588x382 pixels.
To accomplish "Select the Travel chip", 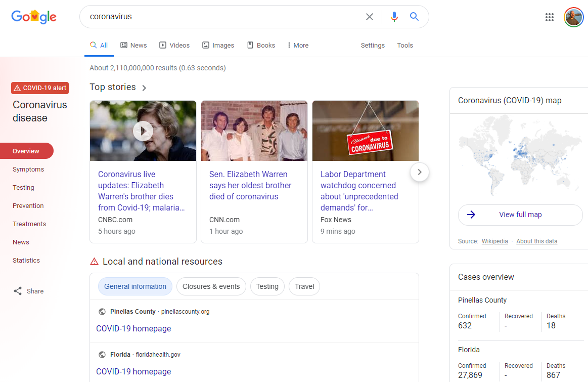I will pos(304,286).
